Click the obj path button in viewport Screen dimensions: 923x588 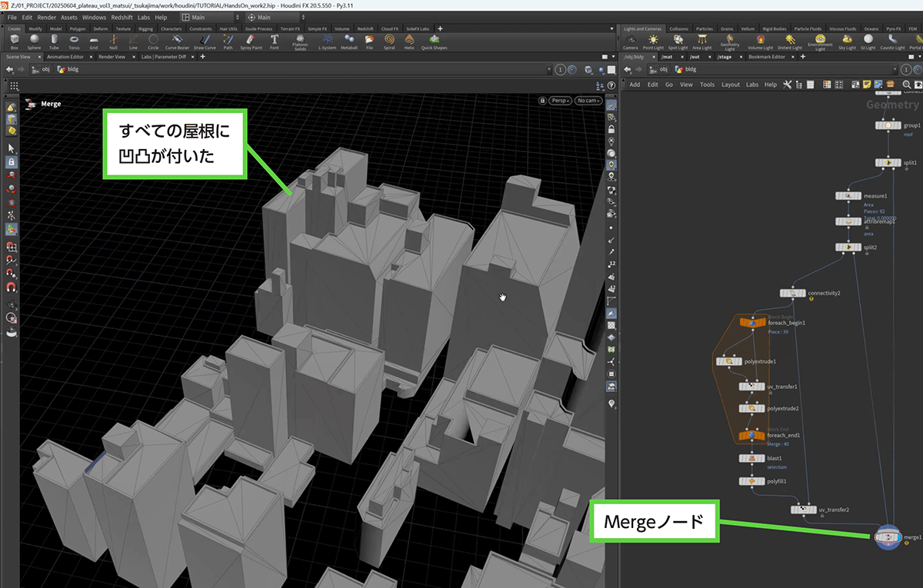42,69
